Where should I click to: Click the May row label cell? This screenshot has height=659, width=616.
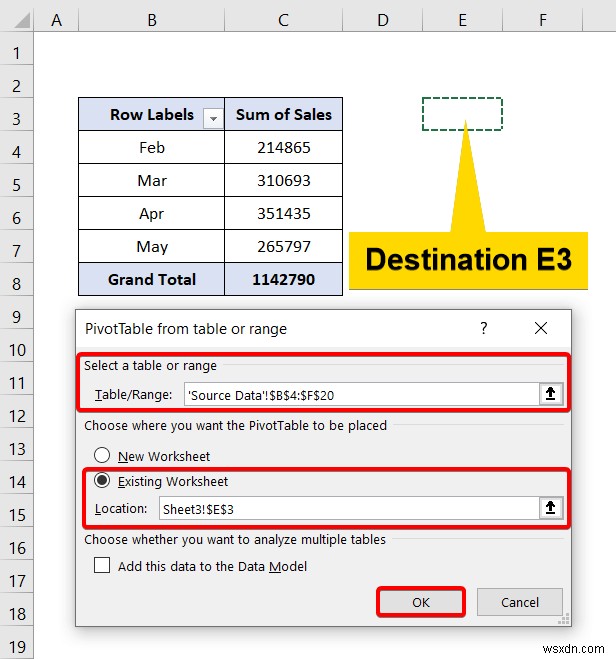[152, 246]
